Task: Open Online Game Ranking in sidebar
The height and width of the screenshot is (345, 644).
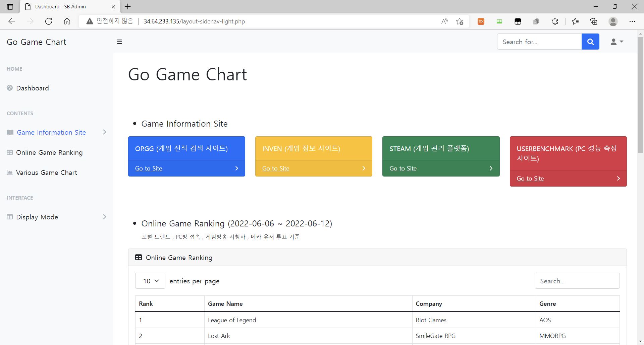Action: coord(49,152)
